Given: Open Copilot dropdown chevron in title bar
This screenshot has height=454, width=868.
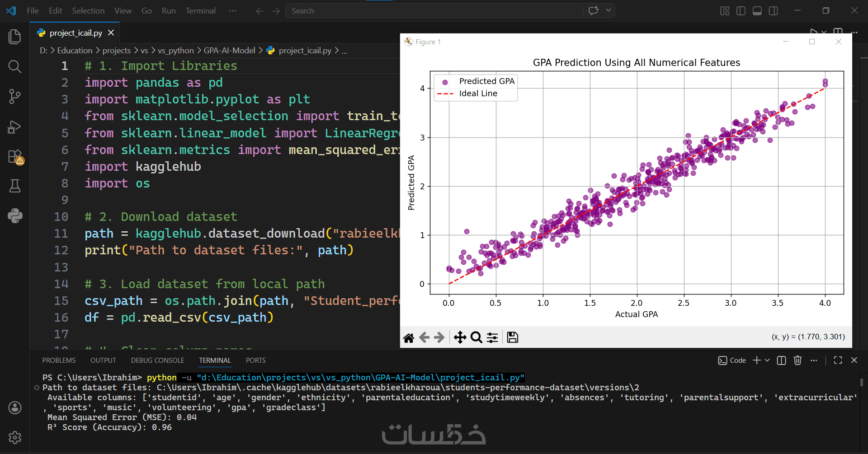Looking at the screenshot, I should point(609,11).
